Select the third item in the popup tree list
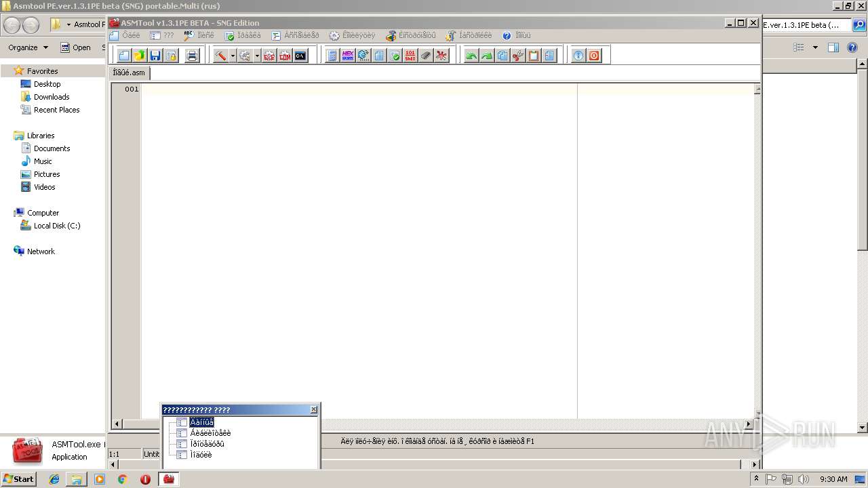 tap(207, 444)
